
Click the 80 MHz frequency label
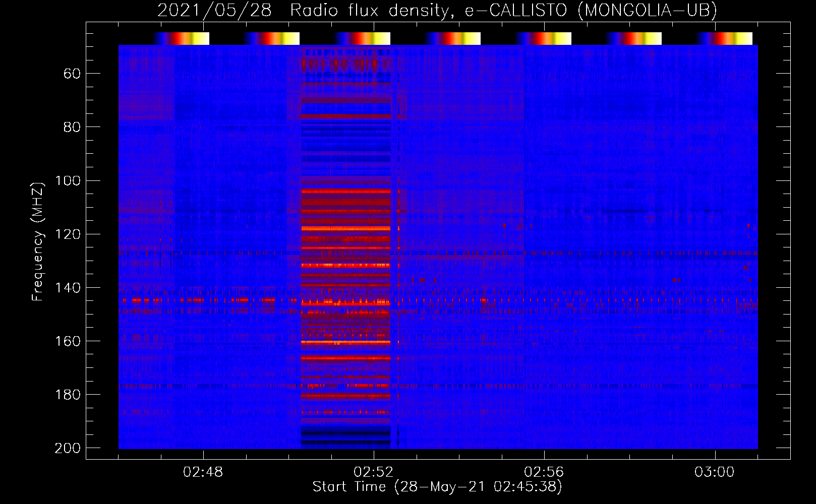click(72, 127)
